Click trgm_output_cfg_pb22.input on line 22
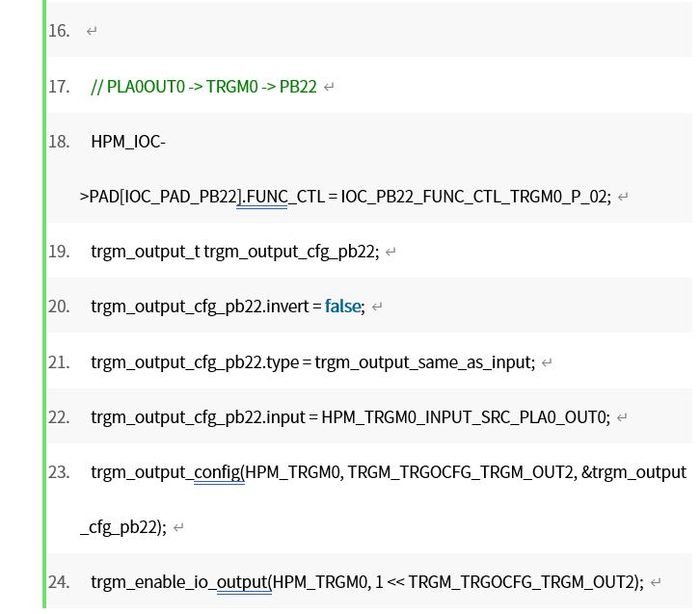This screenshot has width=700, height=614. pyautogui.click(x=198, y=417)
